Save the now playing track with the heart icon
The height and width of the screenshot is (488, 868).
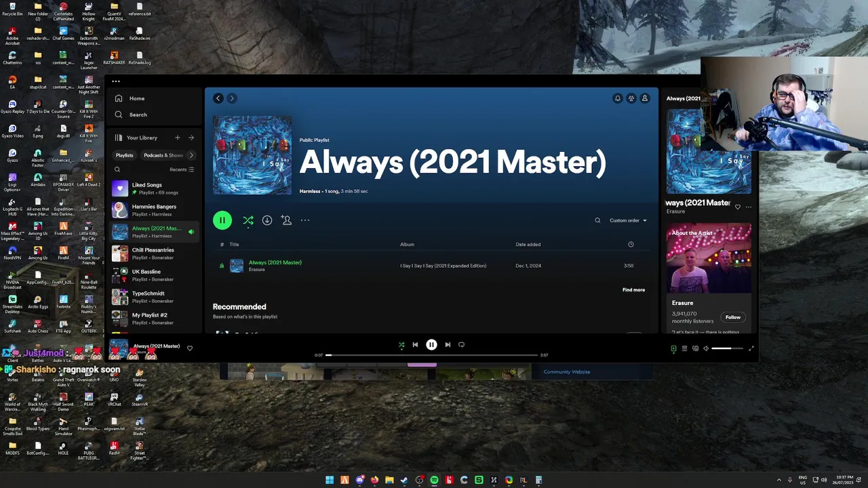coord(738,207)
